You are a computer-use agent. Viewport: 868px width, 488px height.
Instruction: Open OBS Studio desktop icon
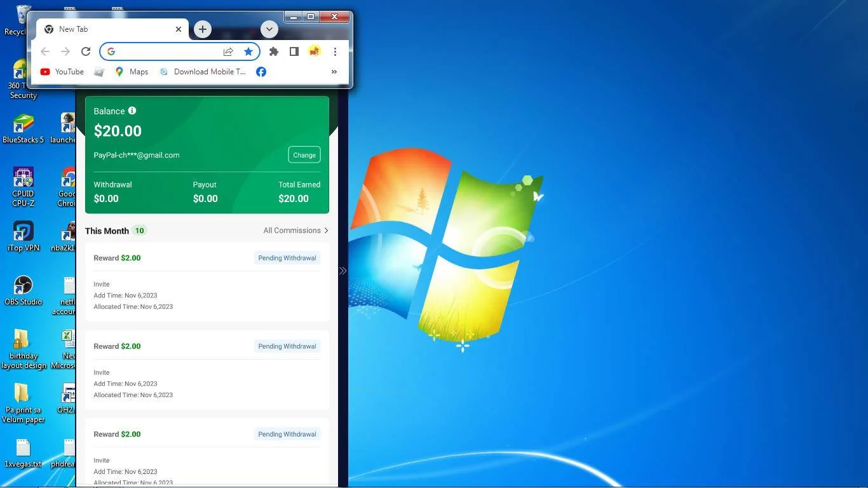tap(24, 290)
